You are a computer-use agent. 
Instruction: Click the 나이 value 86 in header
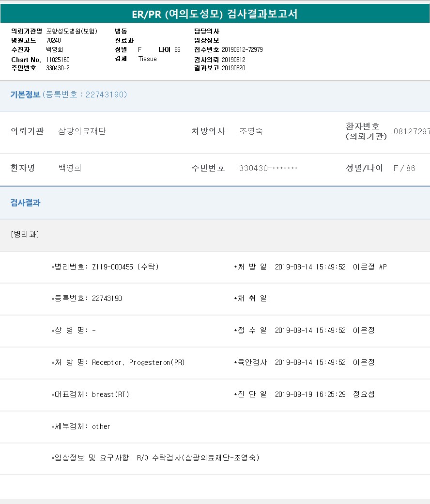click(x=177, y=49)
